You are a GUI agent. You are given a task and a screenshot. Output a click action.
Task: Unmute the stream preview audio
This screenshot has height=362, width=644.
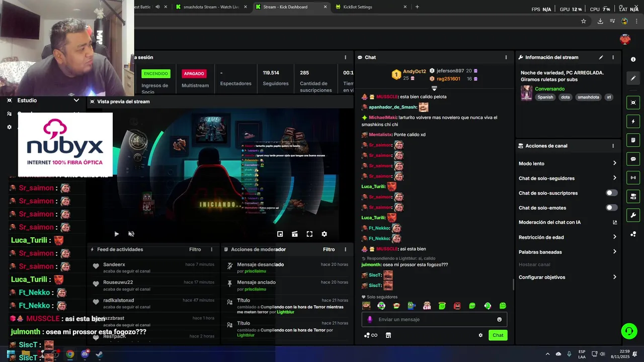pyautogui.click(x=131, y=234)
